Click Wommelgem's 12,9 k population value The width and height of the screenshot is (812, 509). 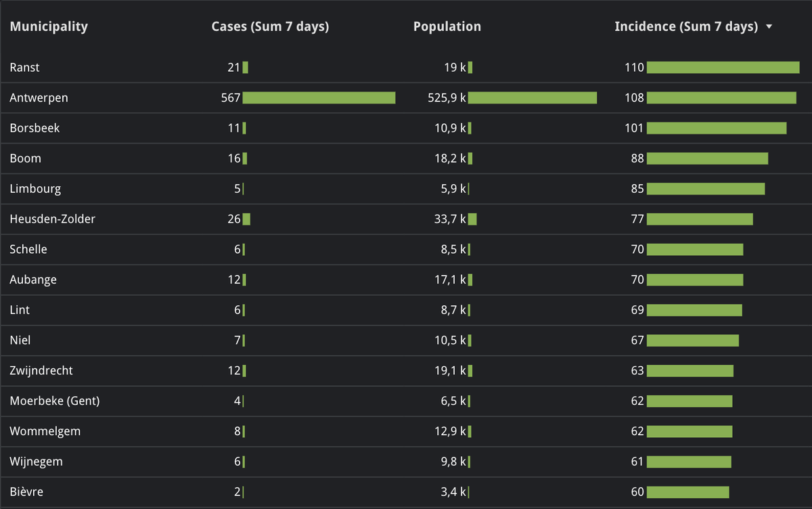[451, 431]
